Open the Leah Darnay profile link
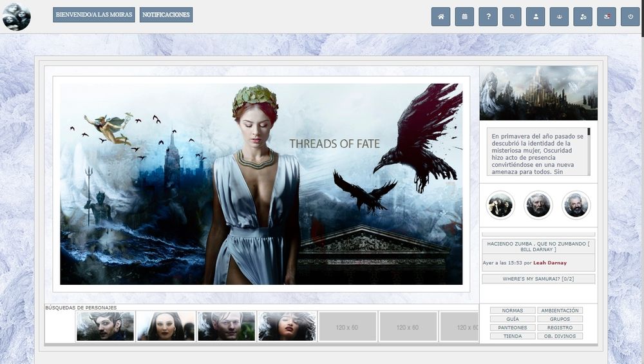 [x=550, y=263]
